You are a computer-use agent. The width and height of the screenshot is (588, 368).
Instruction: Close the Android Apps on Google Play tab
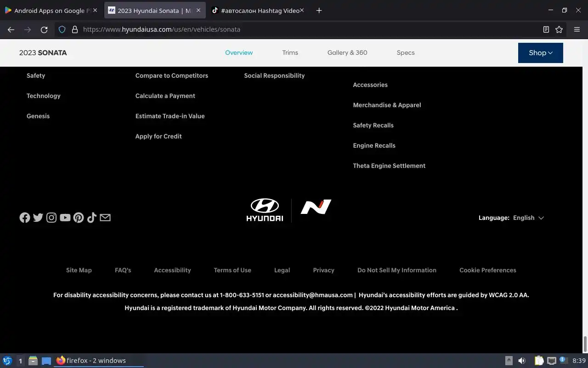(95, 10)
